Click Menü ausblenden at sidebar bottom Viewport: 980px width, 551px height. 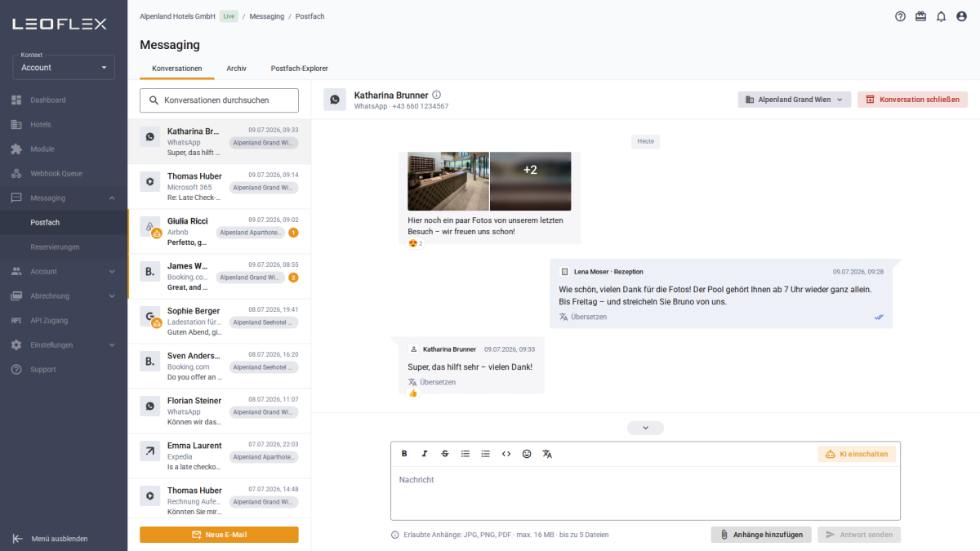click(51, 539)
